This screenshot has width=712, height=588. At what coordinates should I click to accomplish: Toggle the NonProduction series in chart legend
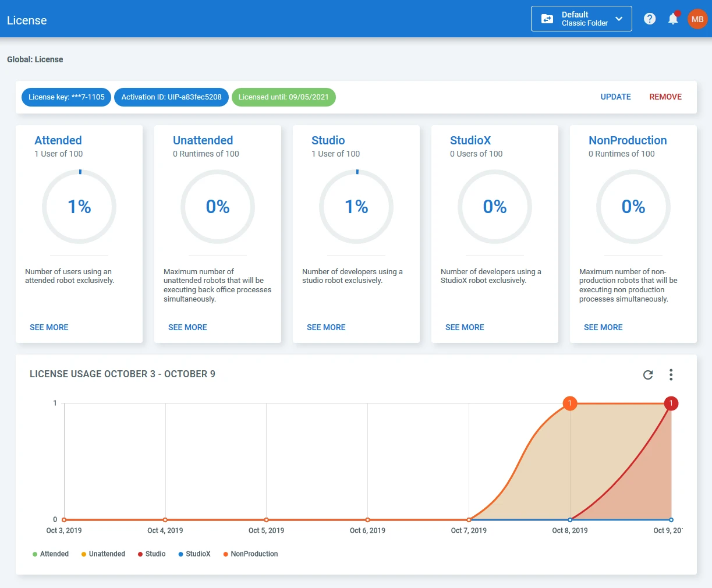[x=250, y=554]
